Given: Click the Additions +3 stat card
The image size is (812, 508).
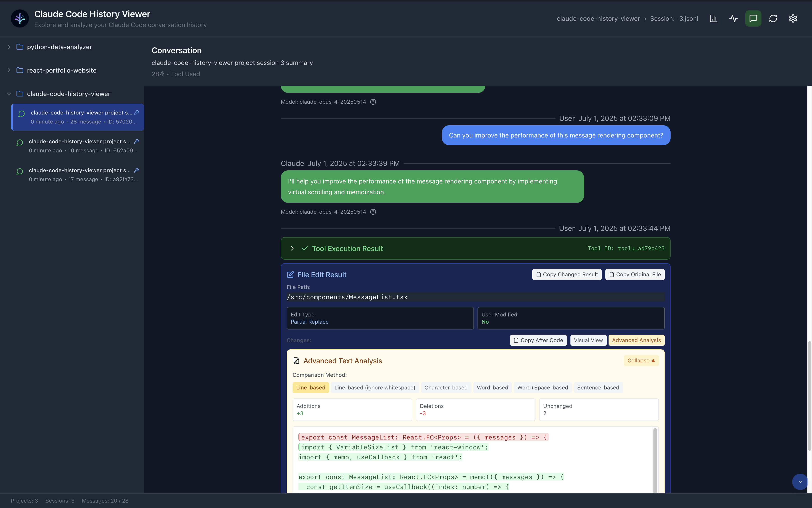Looking at the screenshot, I should click(352, 410).
